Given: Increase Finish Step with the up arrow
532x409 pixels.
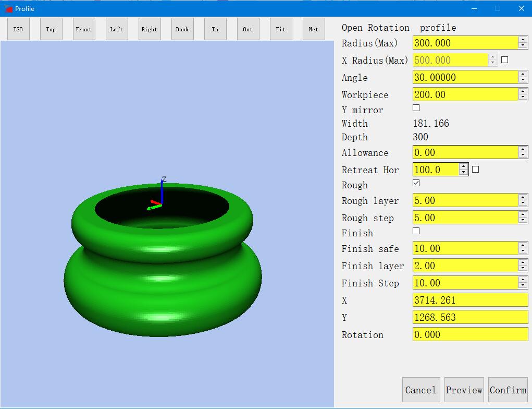Looking at the screenshot, I should click(523, 280).
